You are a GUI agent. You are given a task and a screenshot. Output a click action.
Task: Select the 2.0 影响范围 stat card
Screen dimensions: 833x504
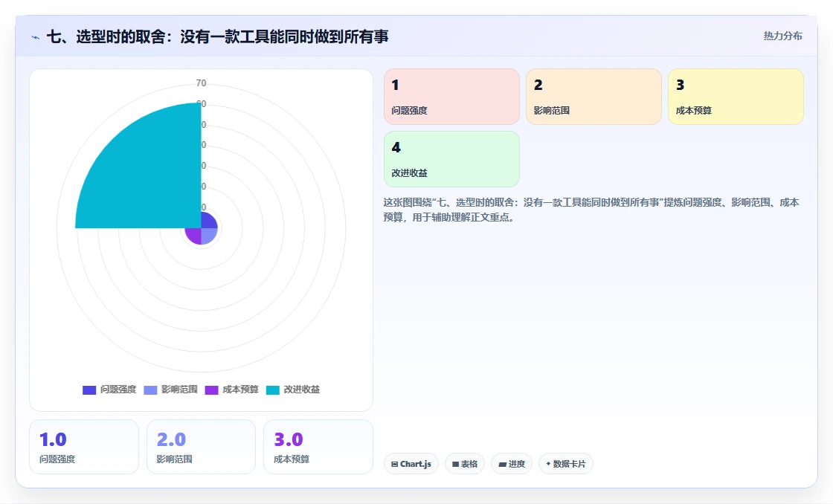tap(201, 447)
